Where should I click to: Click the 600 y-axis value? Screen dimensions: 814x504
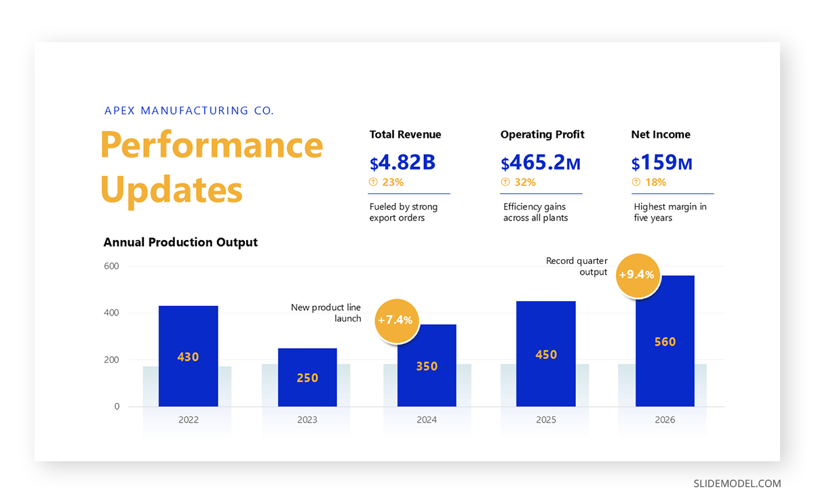point(111,266)
